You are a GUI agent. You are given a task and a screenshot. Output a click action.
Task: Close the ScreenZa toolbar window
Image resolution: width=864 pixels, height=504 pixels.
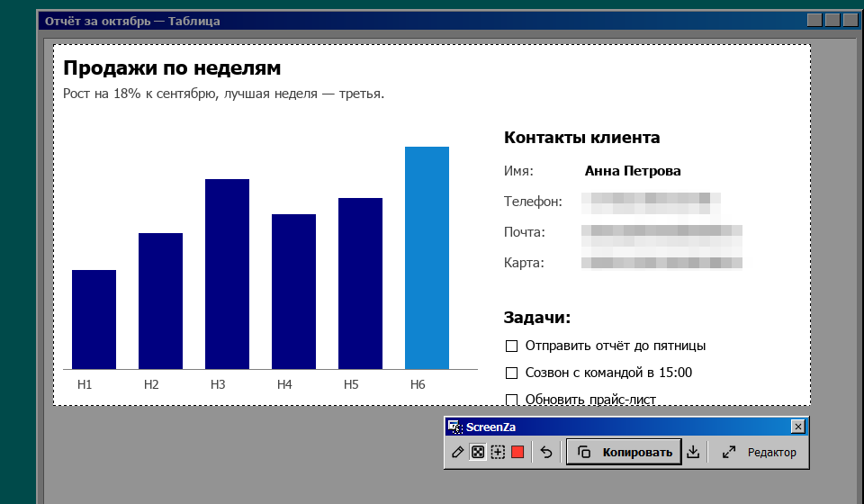797,427
